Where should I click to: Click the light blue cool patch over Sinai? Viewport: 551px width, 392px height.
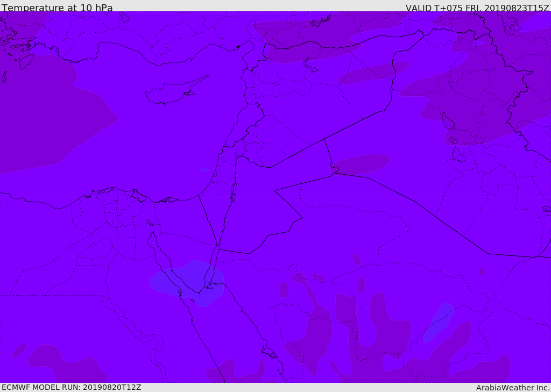coord(187,283)
